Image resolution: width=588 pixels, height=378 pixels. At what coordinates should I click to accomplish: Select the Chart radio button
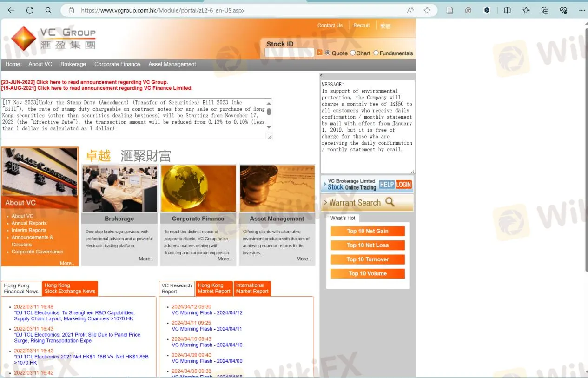353,53
